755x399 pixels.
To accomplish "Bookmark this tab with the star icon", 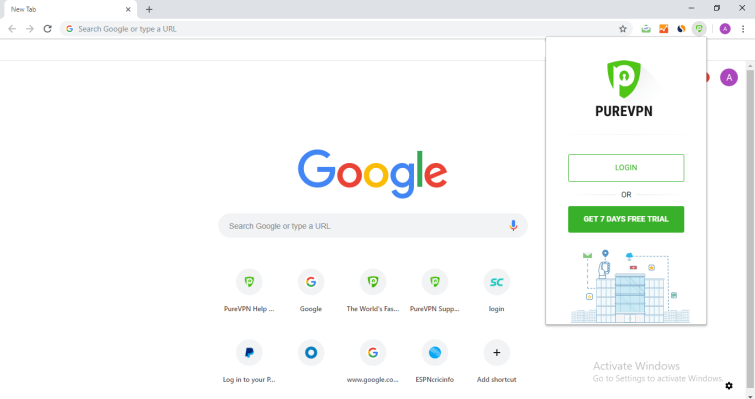I will coord(623,29).
